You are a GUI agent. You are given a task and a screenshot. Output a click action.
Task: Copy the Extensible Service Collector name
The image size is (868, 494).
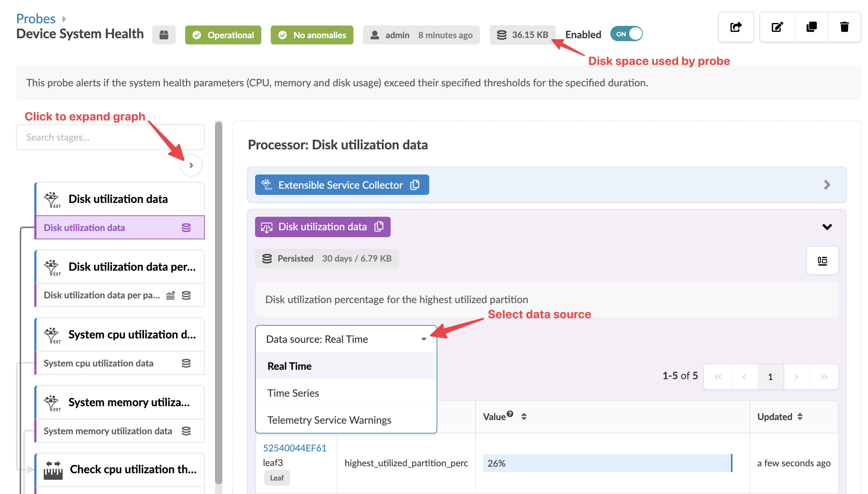click(415, 185)
